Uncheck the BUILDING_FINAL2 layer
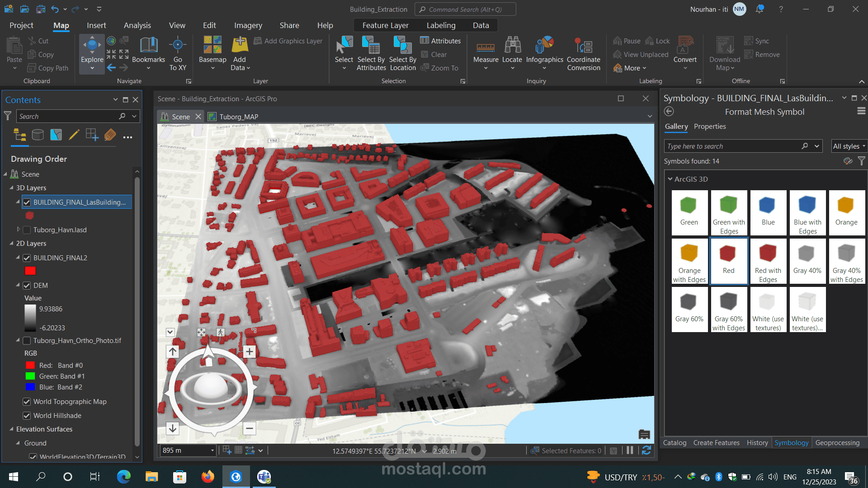This screenshot has height=488, width=868. tap(27, 258)
